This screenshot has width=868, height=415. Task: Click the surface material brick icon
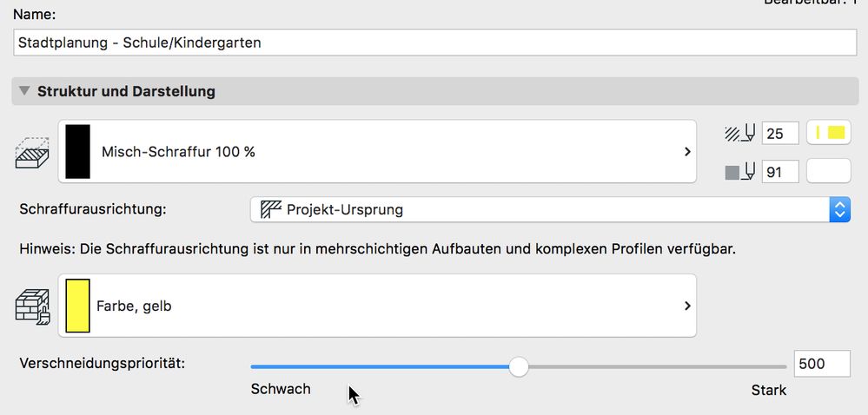(33, 306)
